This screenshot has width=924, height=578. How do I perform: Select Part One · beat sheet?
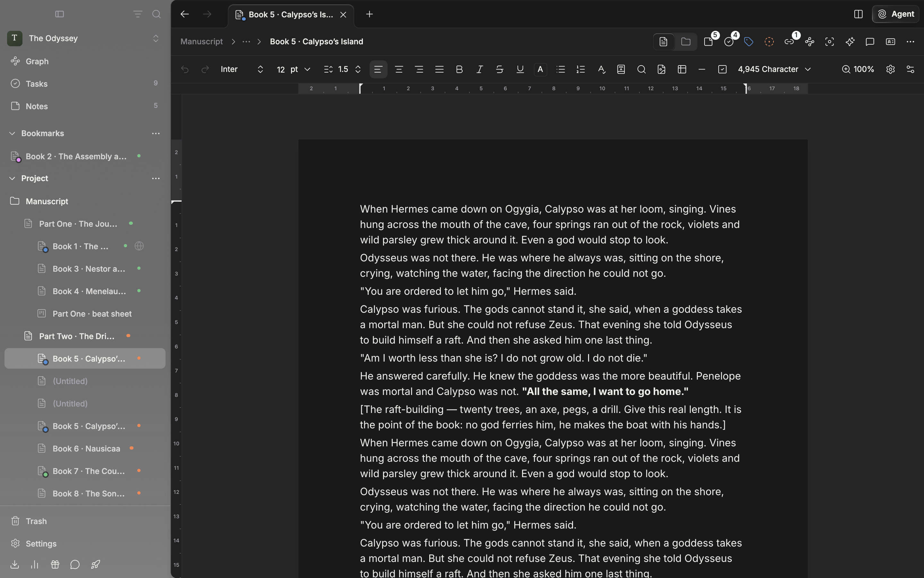point(85,314)
